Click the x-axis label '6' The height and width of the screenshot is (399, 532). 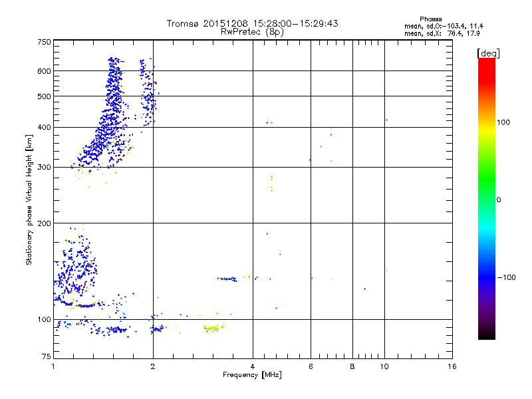311,366
